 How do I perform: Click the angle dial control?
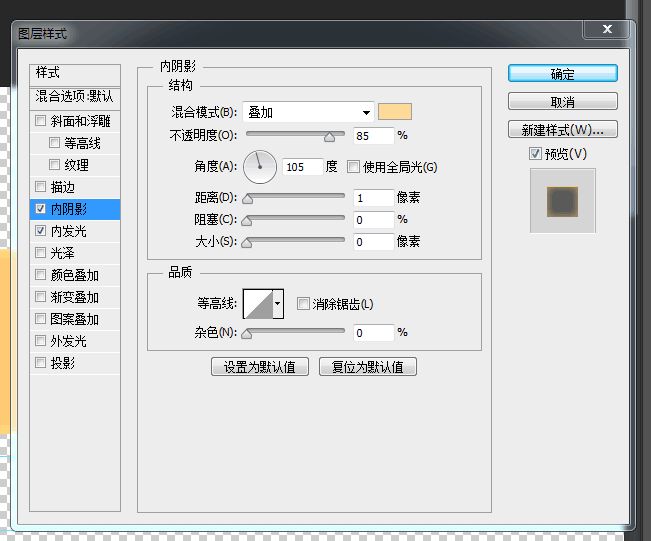pyautogui.click(x=260, y=167)
